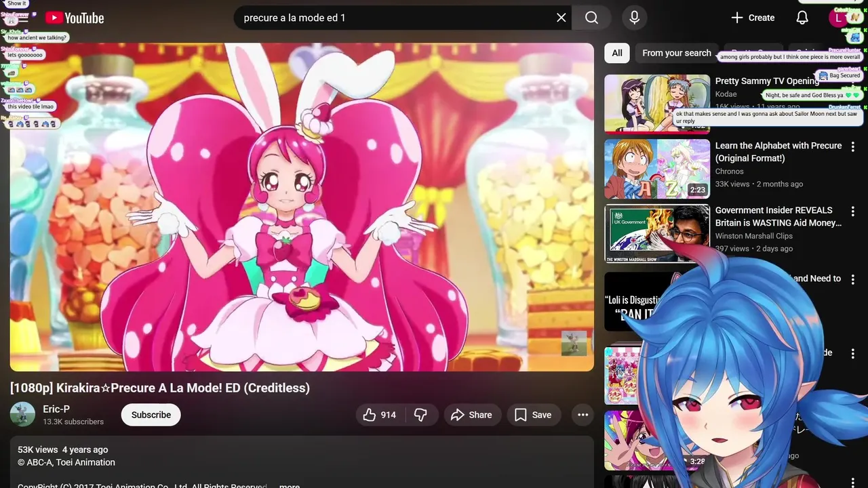868x488 pixels.
Task: Open the account avatar menu
Action: pos(839,18)
